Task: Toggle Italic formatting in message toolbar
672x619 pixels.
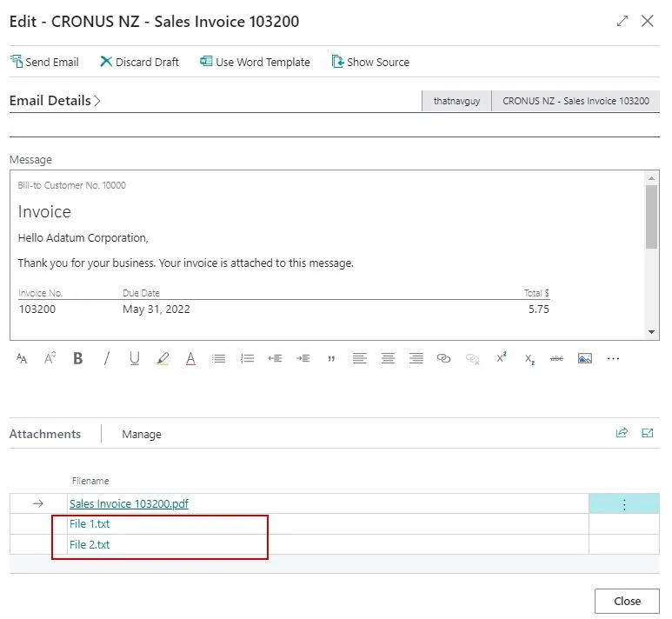Action: (106, 358)
